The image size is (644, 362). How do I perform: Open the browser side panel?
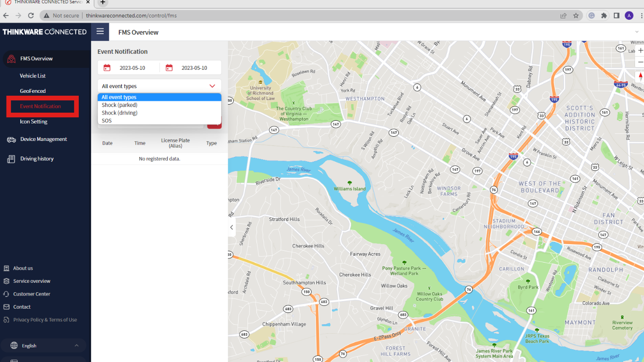[x=616, y=16]
